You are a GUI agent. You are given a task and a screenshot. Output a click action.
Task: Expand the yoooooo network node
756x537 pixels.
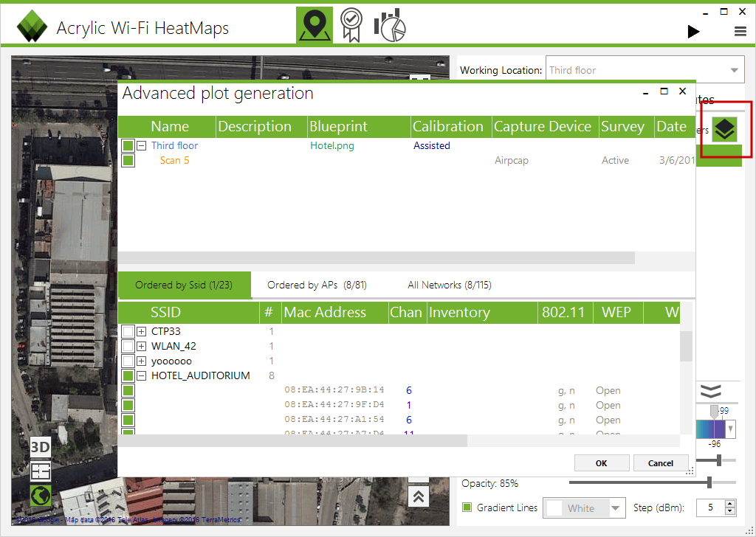click(x=141, y=361)
